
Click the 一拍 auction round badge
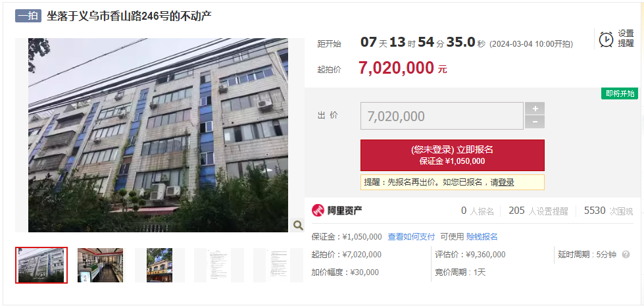(28, 16)
